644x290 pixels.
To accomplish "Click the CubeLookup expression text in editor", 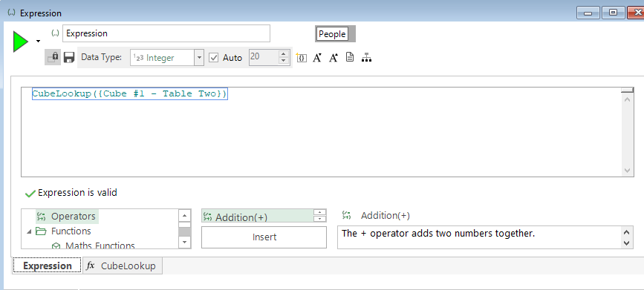I will point(129,93).
